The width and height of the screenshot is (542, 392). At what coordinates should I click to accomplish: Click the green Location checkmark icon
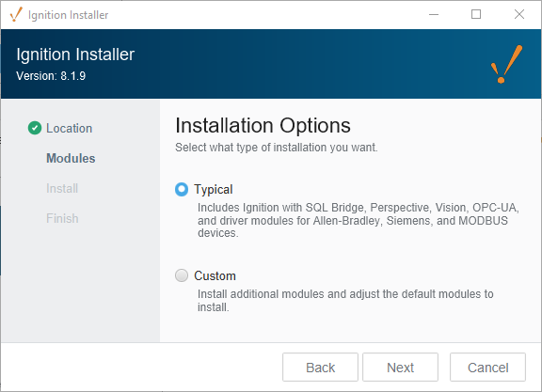click(x=35, y=128)
